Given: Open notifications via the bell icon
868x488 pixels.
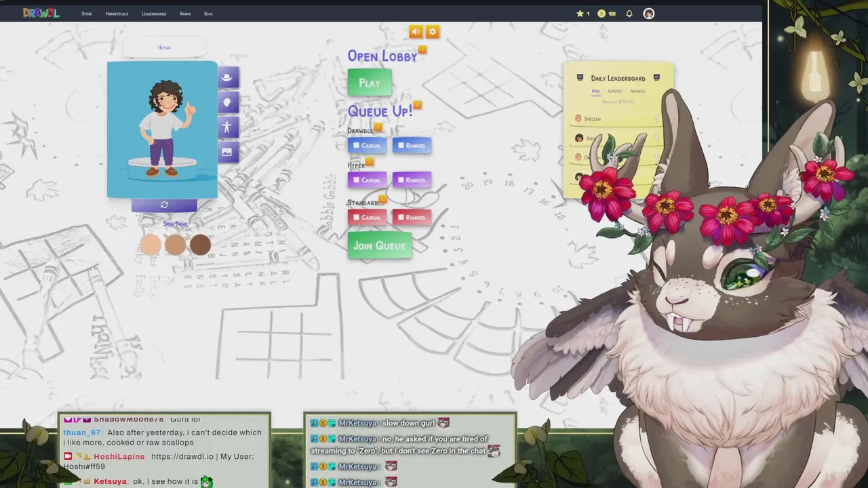Looking at the screenshot, I should [x=629, y=14].
